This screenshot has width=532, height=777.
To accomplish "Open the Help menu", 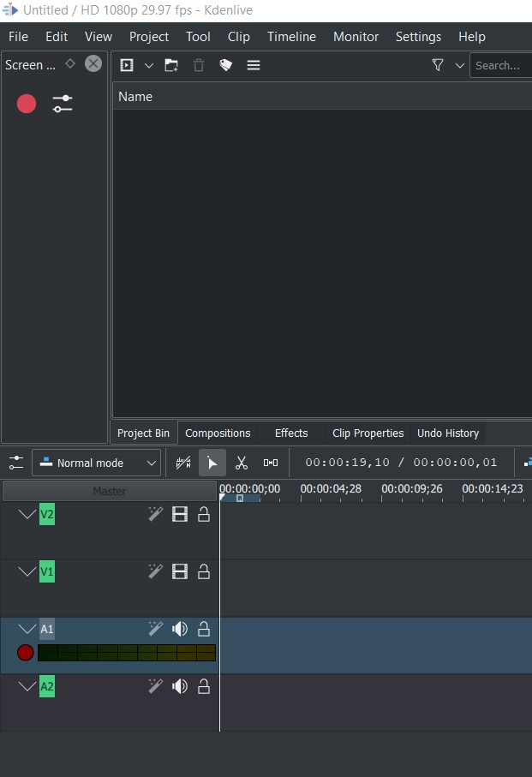I will pyautogui.click(x=471, y=37).
